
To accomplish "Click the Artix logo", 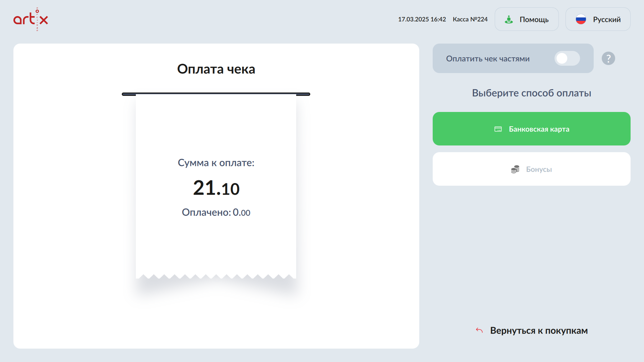I will tap(31, 19).
